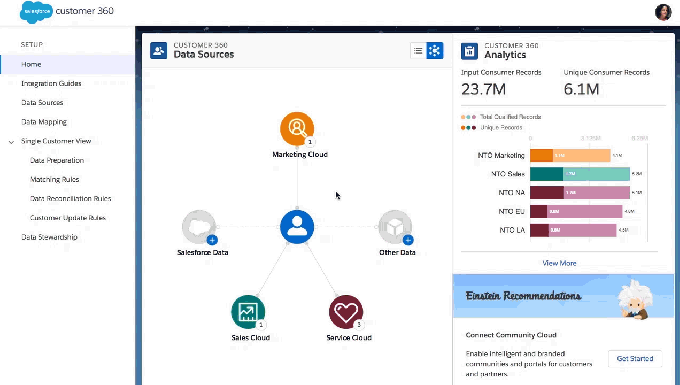Click the 6.1M unique records value
The image size is (680, 385).
tap(581, 89)
